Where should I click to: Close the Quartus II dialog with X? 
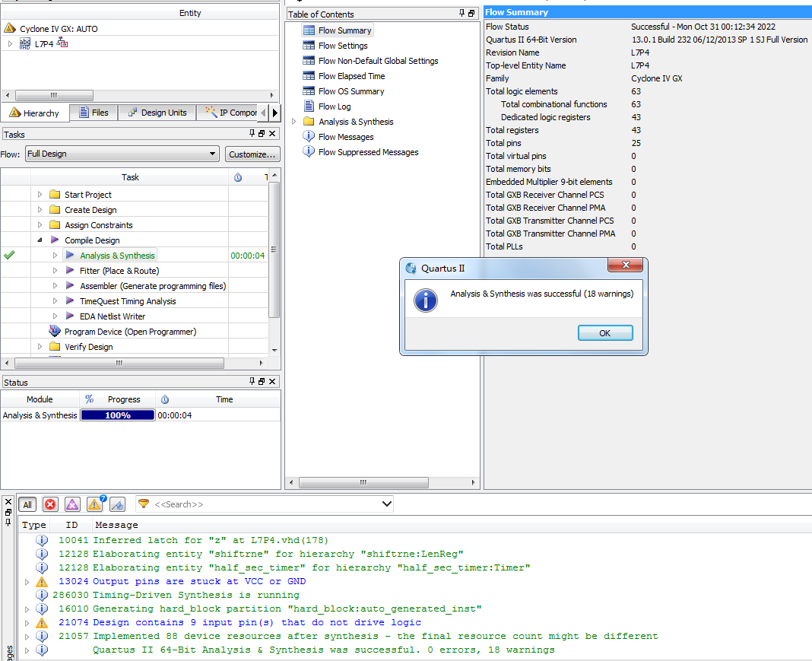pyautogui.click(x=626, y=265)
